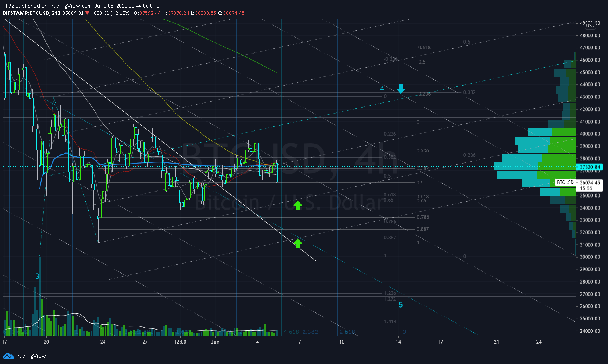Screen dimensions: 608x364
Task: Click the 1.272 Fibonacci level label
Action: coord(390,299)
